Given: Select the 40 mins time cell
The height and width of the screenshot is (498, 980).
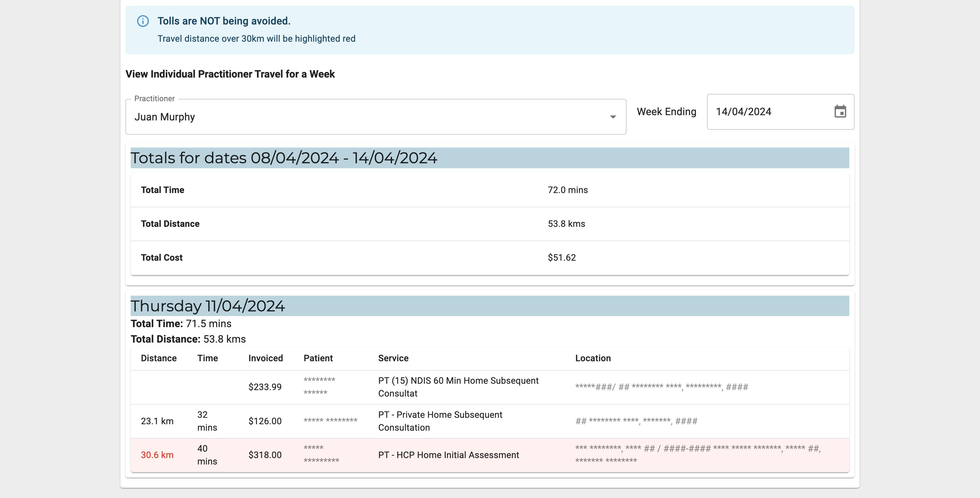Looking at the screenshot, I should click(x=207, y=455).
